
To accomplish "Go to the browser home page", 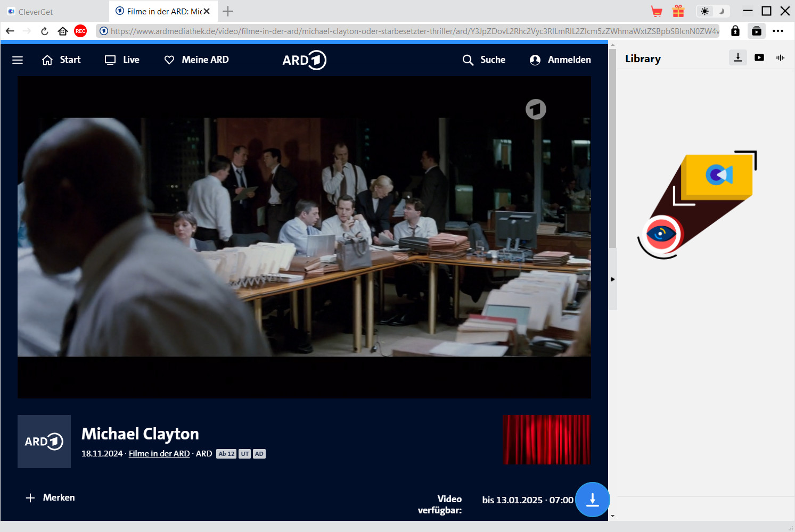I will point(63,31).
